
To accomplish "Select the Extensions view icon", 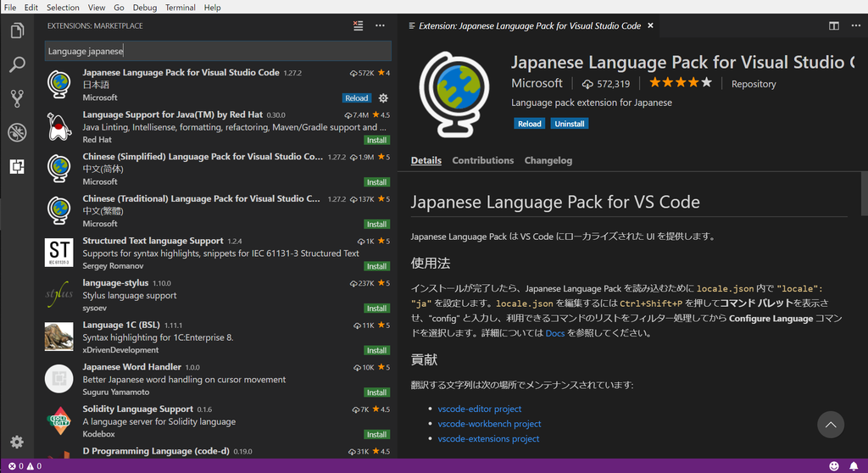I will point(17,166).
